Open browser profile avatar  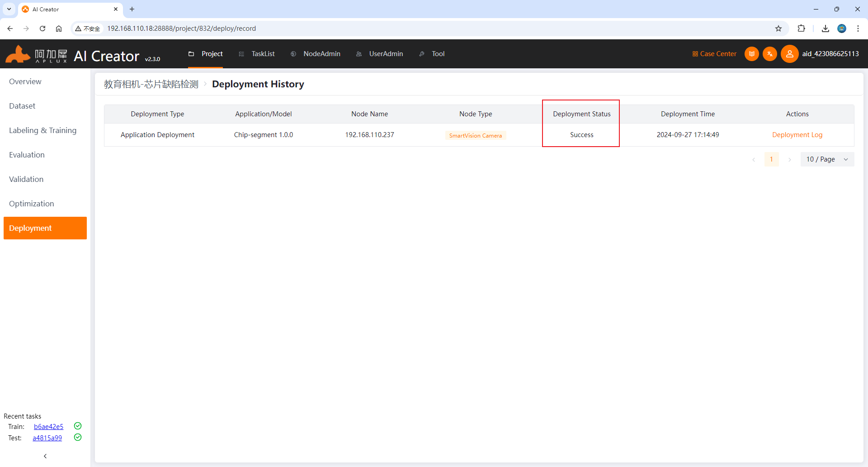coord(842,29)
